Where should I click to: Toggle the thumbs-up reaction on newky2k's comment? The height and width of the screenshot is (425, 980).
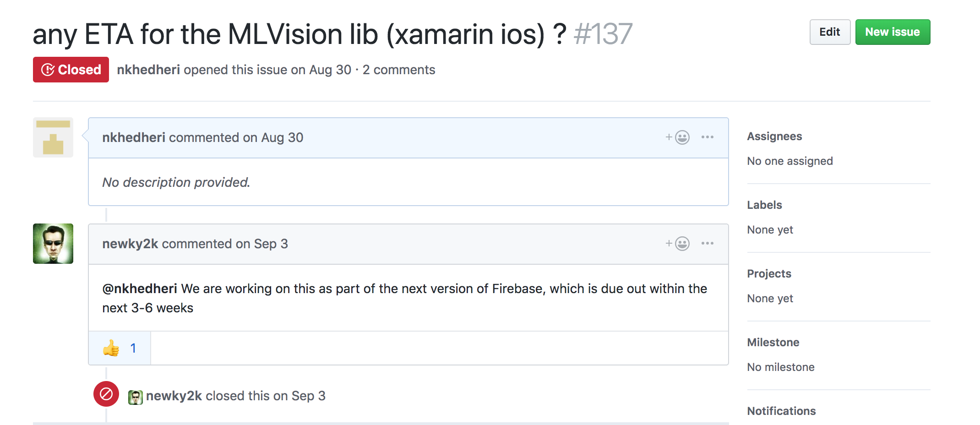point(119,348)
